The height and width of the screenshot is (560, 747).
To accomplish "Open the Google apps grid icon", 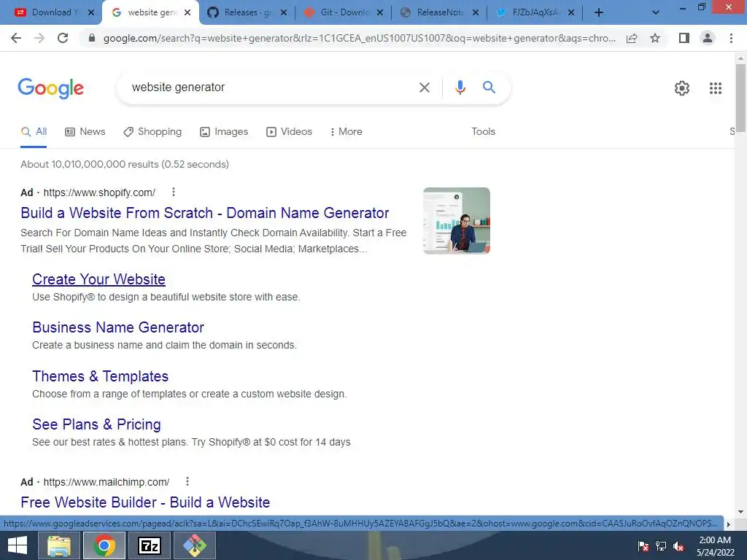I will pyautogui.click(x=715, y=88).
